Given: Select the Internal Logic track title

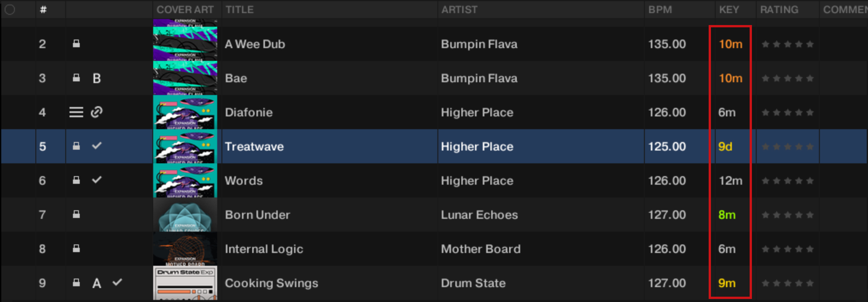Looking at the screenshot, I should 264,249.
